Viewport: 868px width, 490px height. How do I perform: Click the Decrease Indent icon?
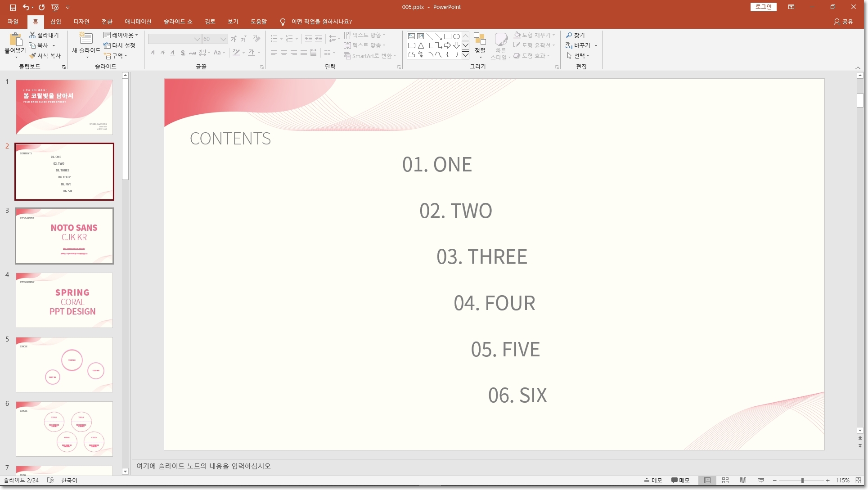tap(309, 39)
